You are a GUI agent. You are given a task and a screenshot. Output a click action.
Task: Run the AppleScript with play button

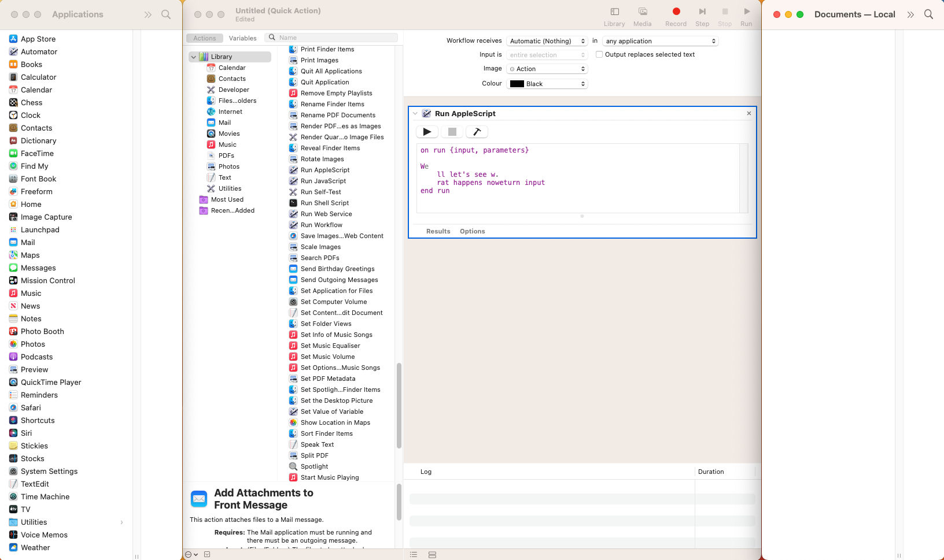427,132
